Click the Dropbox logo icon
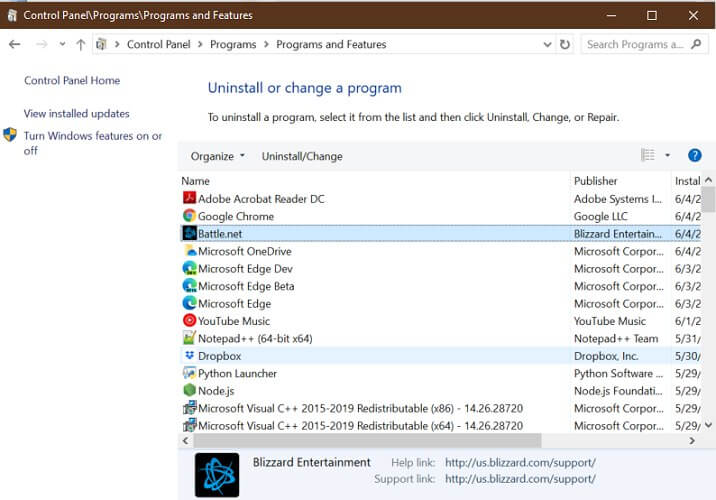 click(189, 355)
